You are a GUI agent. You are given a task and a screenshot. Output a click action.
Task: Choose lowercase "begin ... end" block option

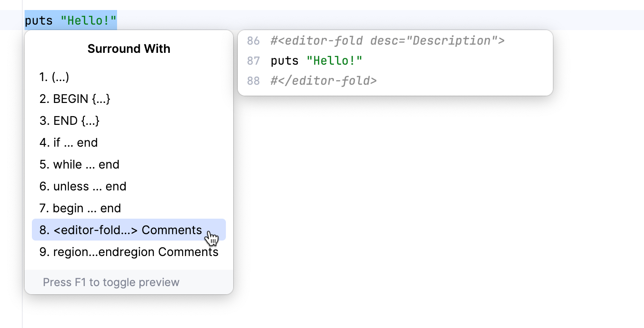pos(80,208)
